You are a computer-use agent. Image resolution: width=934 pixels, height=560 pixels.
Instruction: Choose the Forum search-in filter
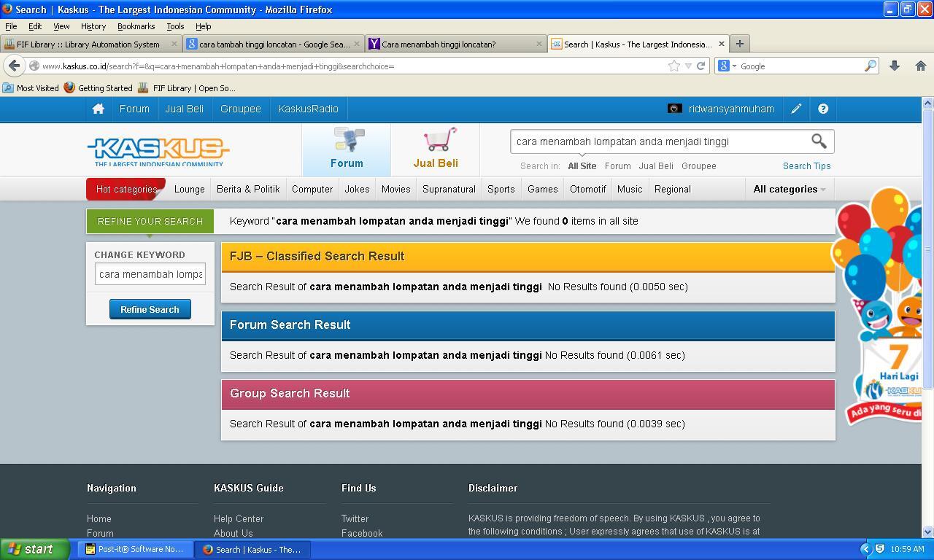[x=617, y=166]
